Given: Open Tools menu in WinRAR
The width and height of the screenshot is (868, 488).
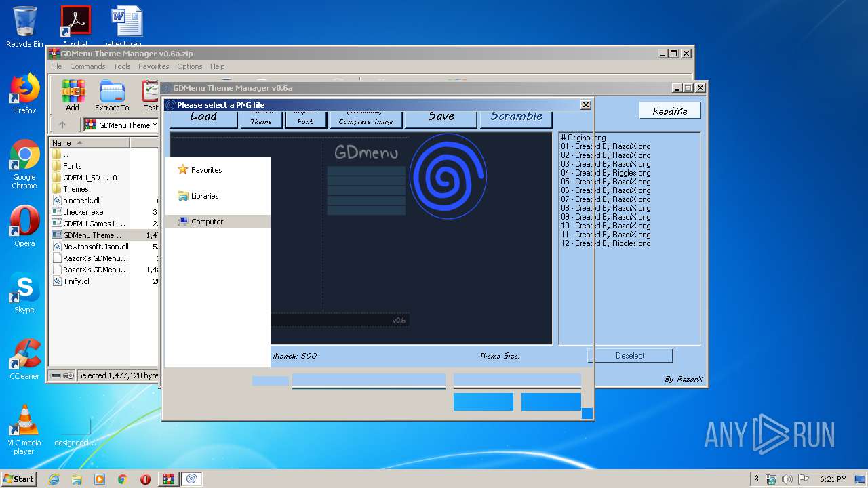Looking at the screenshot, I should (x=122, y=66).
